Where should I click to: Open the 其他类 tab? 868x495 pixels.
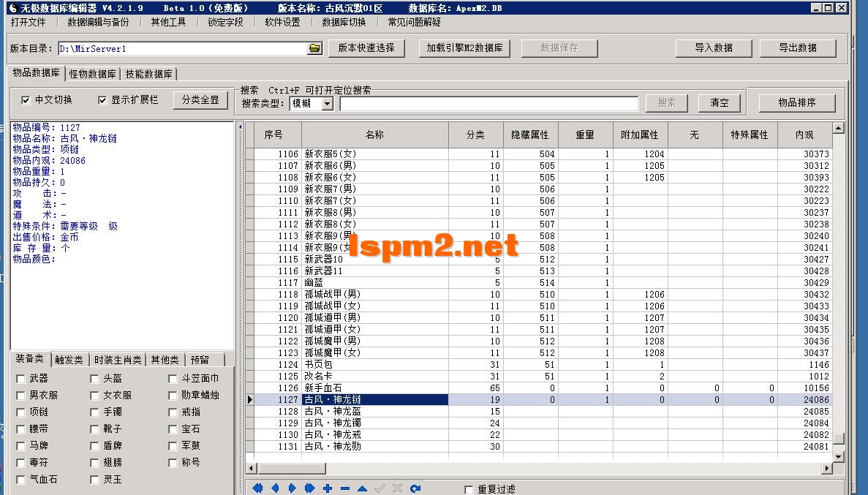[x=165, y=360]
